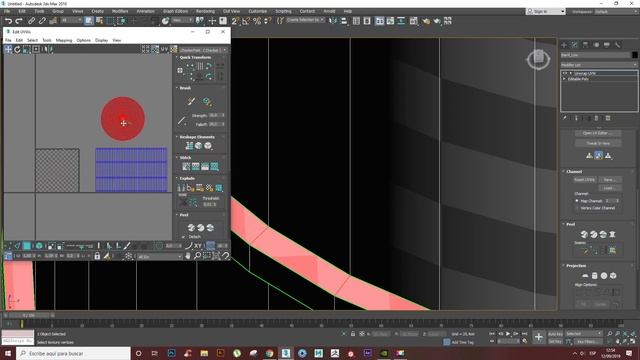The height and width of the screenshot is (360, 640).
Task: Open the Modifiers menu in main menu bar
Action: pyautogui.click(x=120, y=11)
